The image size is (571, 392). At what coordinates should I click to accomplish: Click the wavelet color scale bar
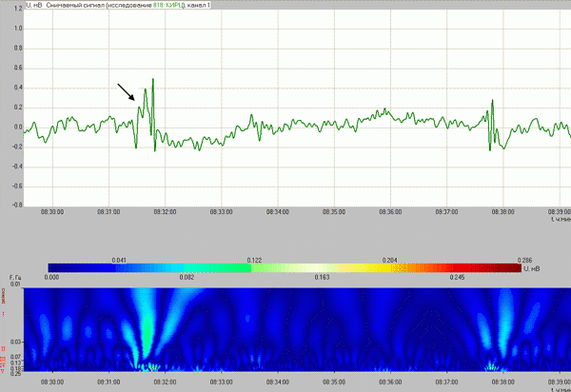[285, 268]
